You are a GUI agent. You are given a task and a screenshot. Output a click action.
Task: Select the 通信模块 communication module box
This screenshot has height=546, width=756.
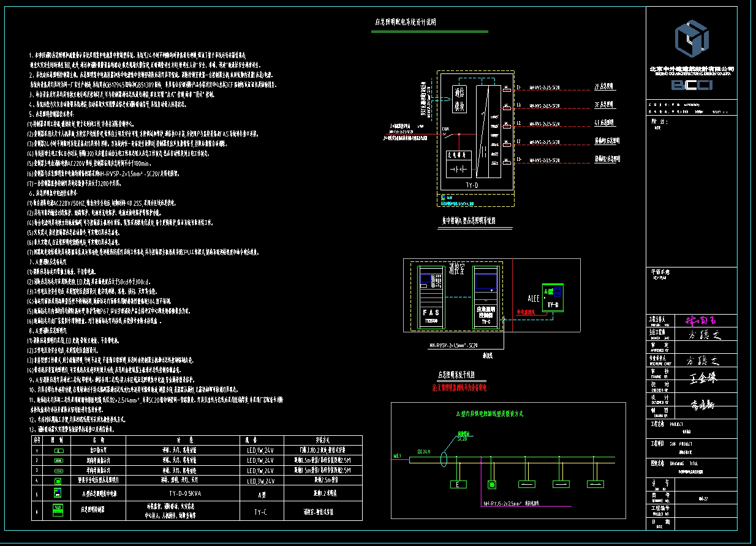tap(458, 100)
